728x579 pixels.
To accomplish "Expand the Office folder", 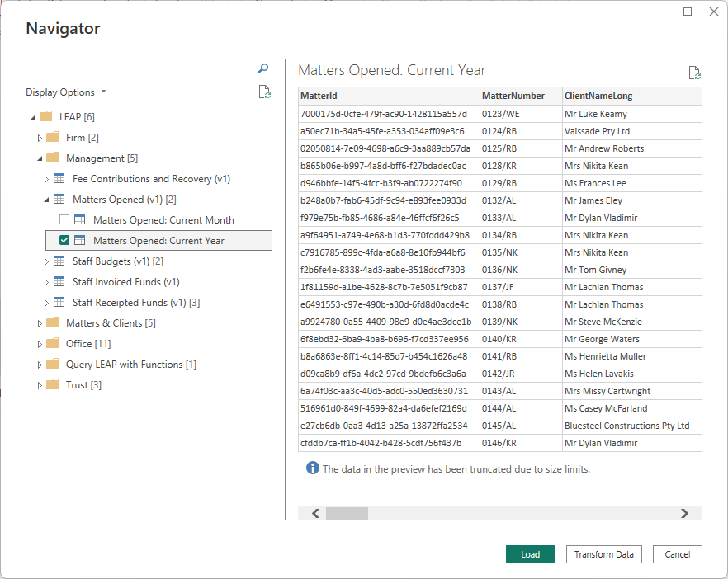I will tap(40, 343).
